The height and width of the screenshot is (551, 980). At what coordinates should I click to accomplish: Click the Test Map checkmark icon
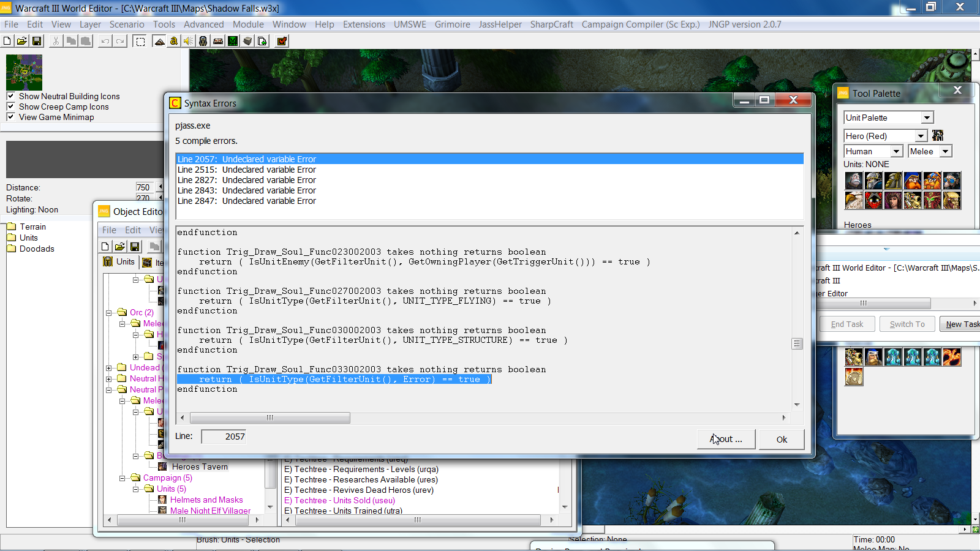282,41
